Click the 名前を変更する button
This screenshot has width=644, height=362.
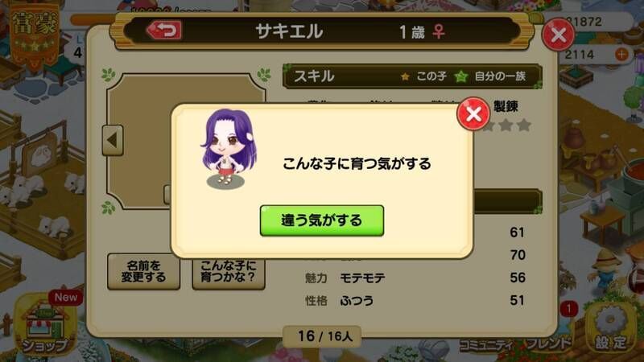144,271
